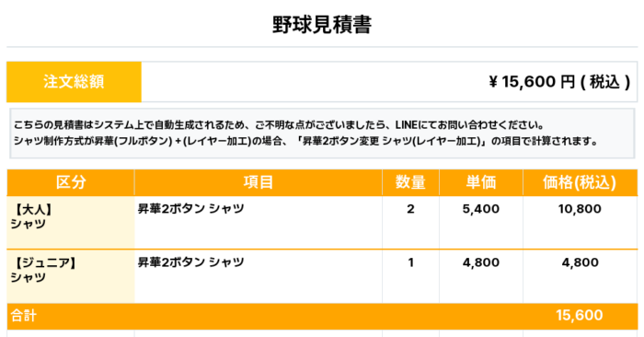
Task: Select the adult row's 昇華2ボタン シャツ item
Action: [x=191, y=209]
